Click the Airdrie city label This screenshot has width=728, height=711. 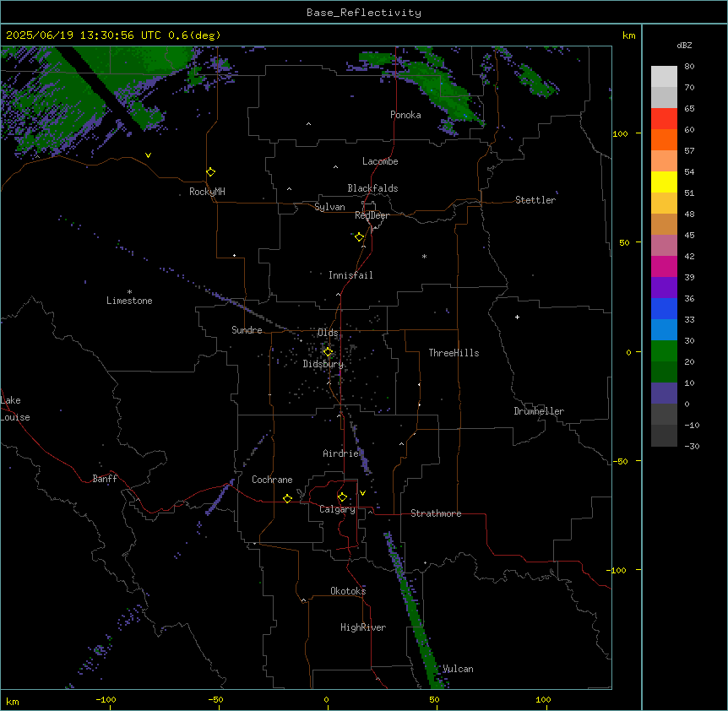point(340,453)
